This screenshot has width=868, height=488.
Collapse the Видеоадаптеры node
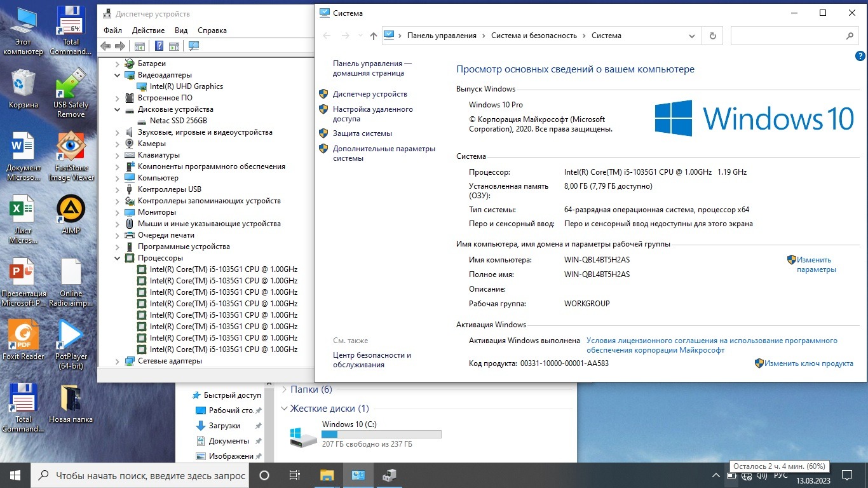click(118, 75)
